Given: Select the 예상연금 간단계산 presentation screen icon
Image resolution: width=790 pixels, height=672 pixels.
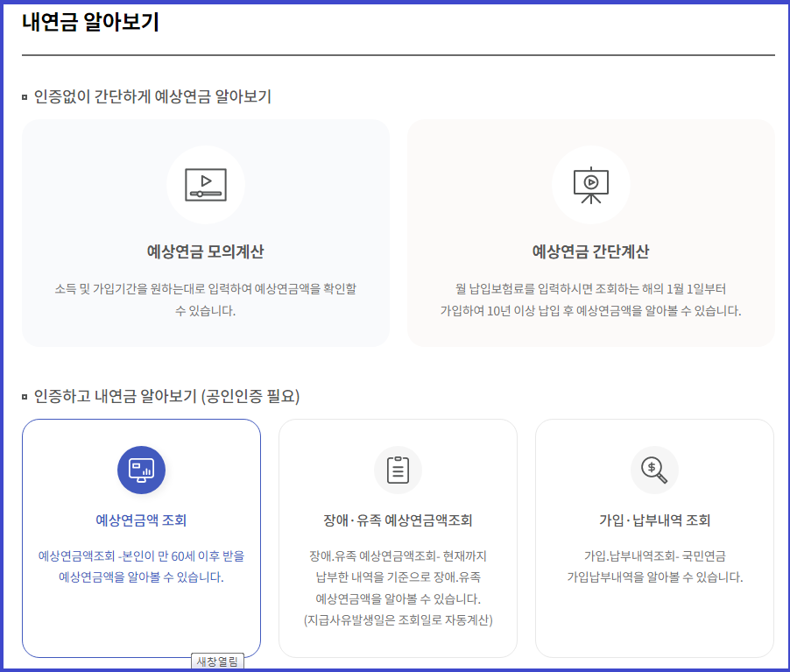Looking at the screenshot, I should (x=591, y=184).
